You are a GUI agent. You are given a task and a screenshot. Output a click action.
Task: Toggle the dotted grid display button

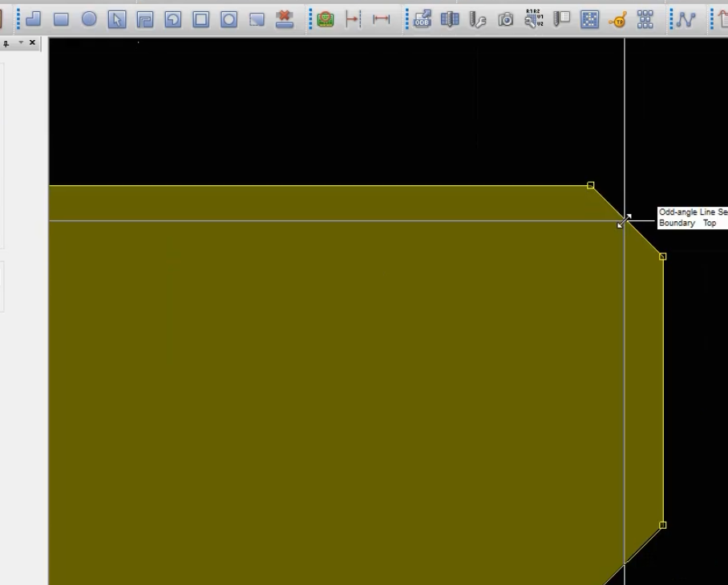(x=589, y=19)
